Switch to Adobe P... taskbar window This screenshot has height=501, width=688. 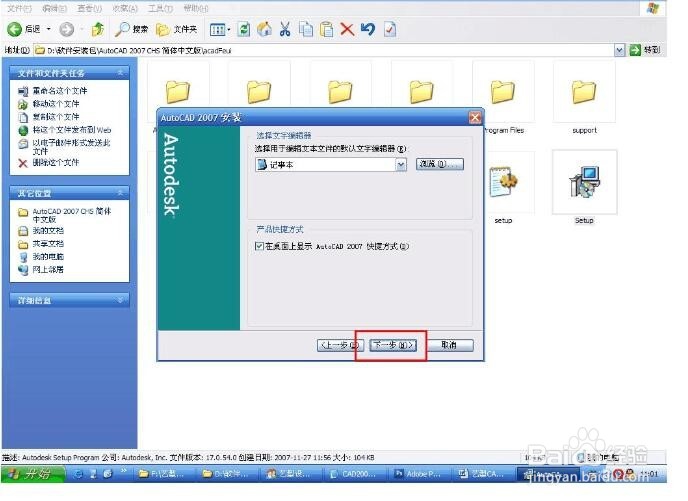pyautogui.click(x=418, y=474)
